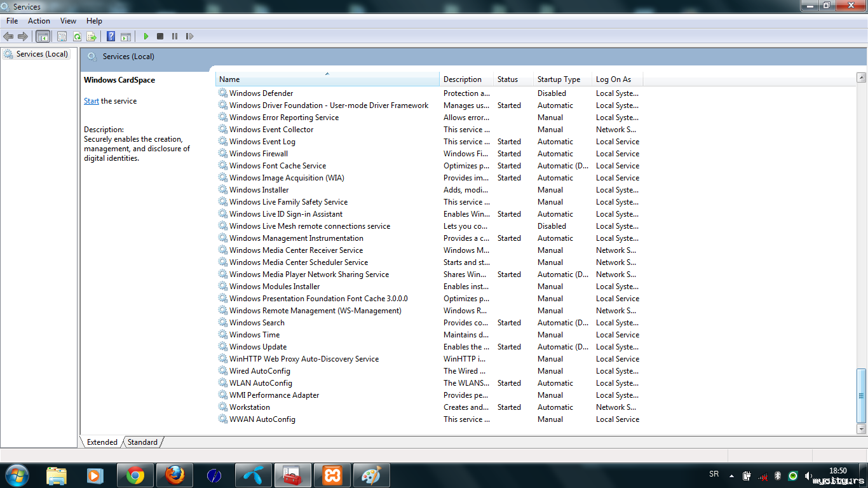This screenshot has height=488, width=868.
Task: Select WinHTTP Web Proxy Auto-Discovery Service name
Action: coord(304,359)
